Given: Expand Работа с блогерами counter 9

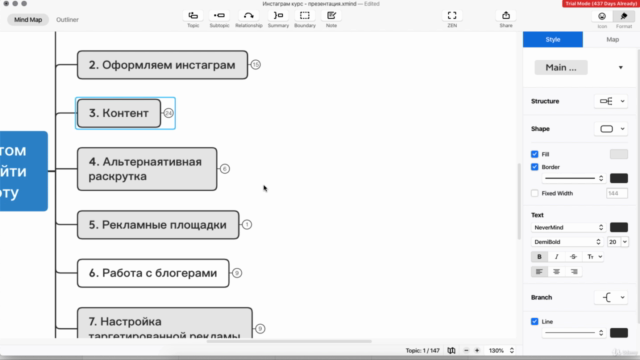Looking at the screenshot, I should click(x=237, y=273).
